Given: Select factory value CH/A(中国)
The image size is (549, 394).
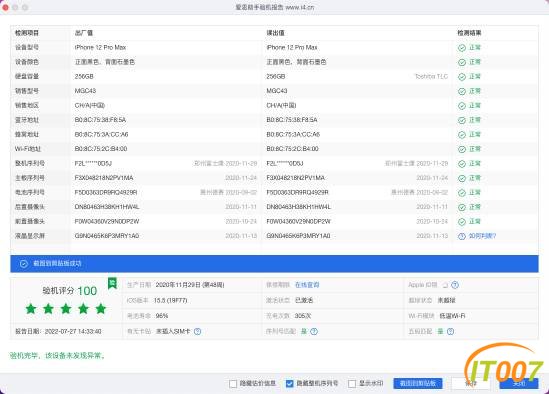Looking at the screenshot, I should [x=90, y=105].
